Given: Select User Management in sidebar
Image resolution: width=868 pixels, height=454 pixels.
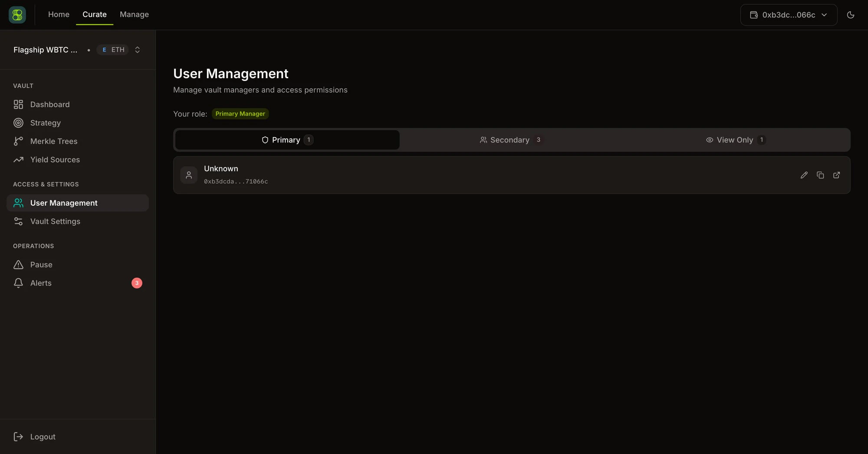Looking at the screenshot, I should [77, 203].
